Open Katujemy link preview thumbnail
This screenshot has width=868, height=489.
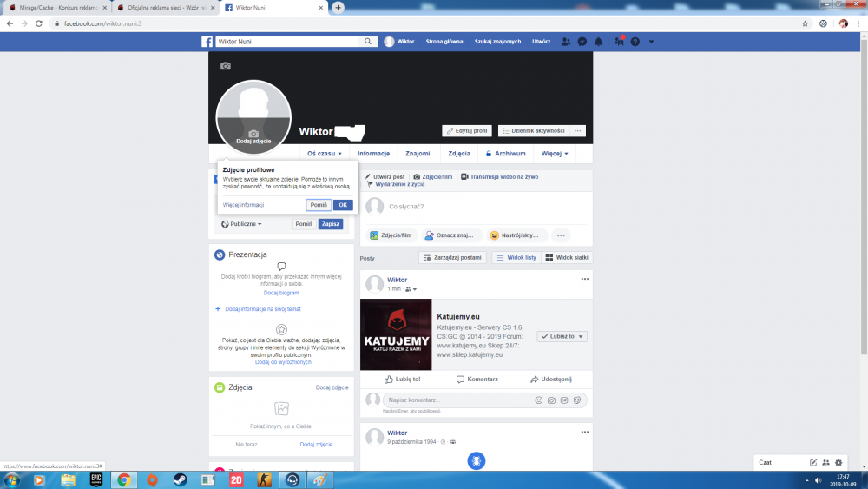click(x=396, y=334)
